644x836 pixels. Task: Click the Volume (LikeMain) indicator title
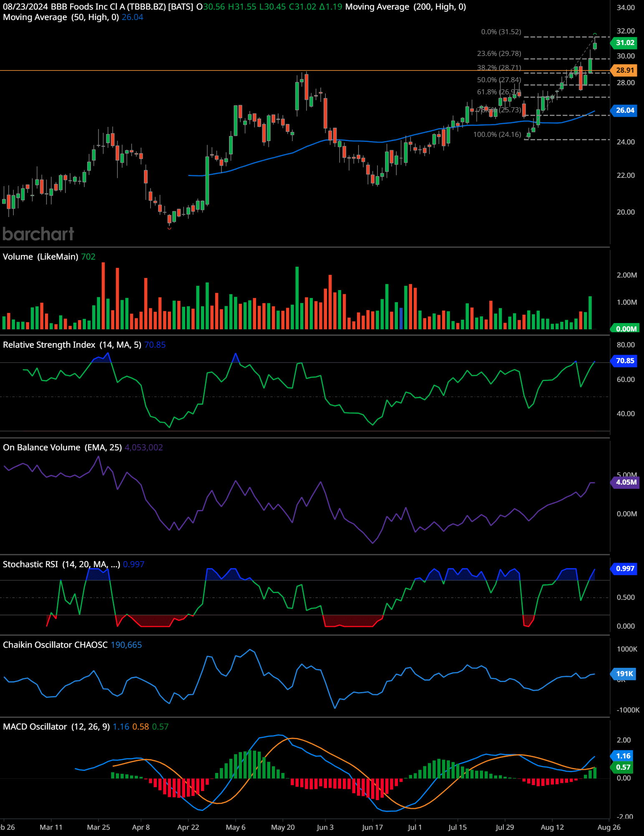click(40, 257)
